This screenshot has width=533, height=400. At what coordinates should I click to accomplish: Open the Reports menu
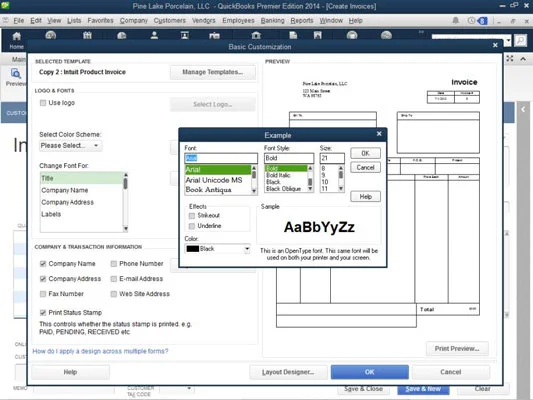pyautogui.click(x=302, y=20)
